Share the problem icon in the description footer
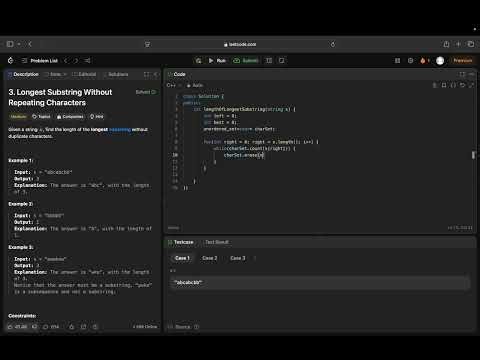 (83, 327)
